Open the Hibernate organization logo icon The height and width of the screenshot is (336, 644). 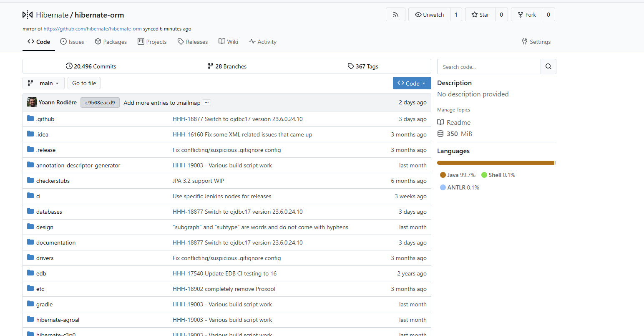tap(27, 15)
